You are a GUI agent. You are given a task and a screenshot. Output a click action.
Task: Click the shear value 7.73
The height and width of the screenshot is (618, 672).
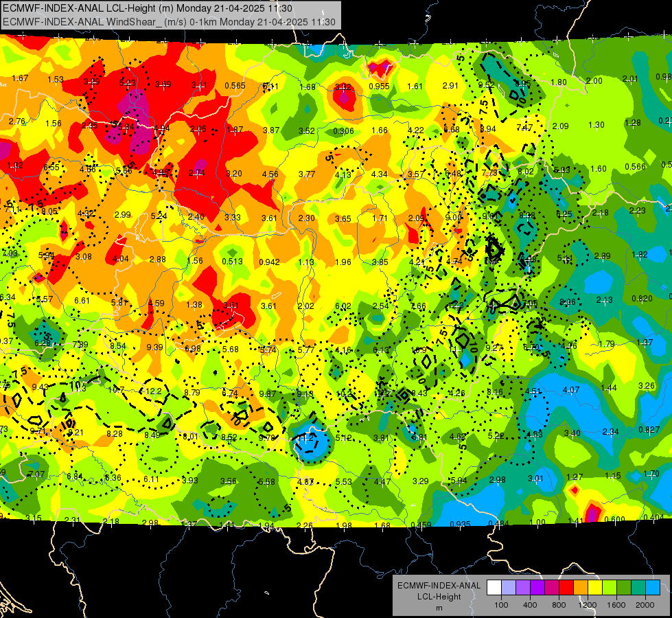(x=489, y=172)
